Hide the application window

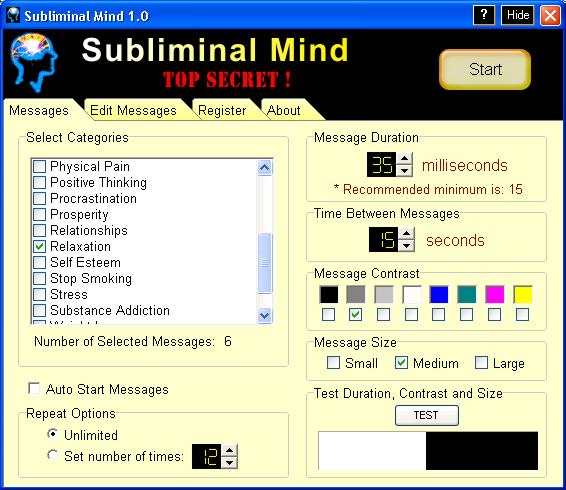pyautogui.click(x=518, y=15)
